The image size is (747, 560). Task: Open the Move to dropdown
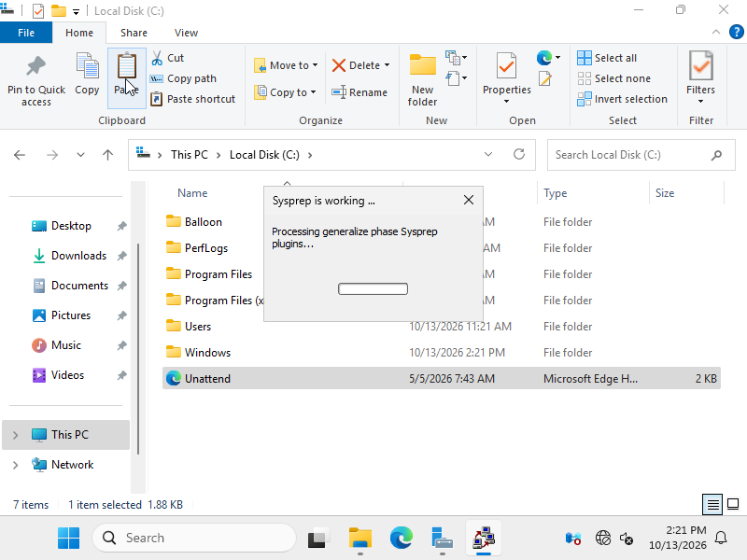pos(286,65)
